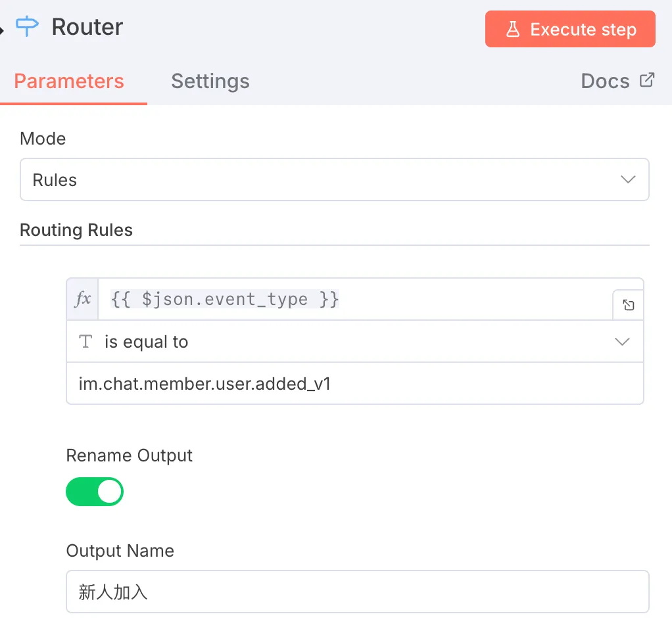Click the Router node title
The image size is (672, 631).
87,27
